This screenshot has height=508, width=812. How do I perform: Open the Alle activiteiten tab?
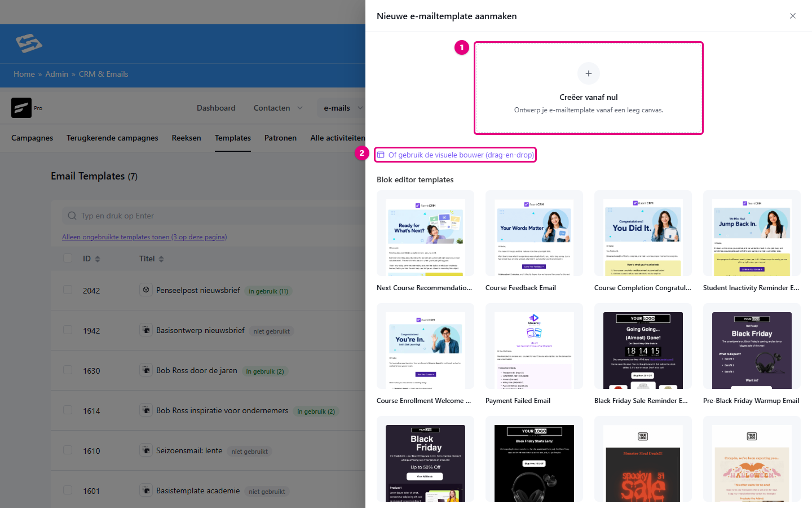[337, 138]
